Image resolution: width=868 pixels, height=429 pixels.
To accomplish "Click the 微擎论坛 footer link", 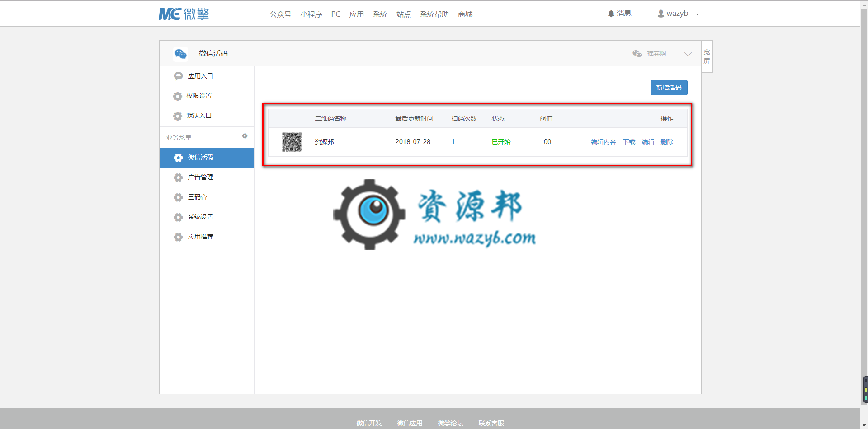I will [x=450, y=423].
